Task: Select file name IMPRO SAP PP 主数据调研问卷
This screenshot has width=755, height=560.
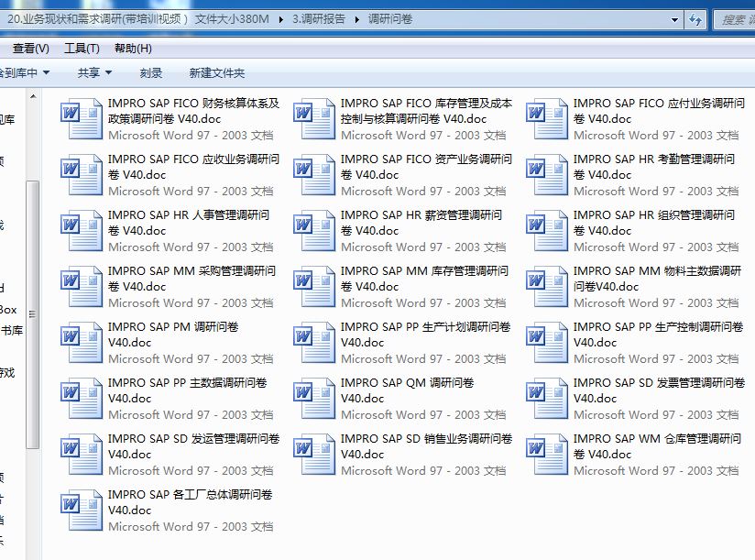Action: click(187, 390)
